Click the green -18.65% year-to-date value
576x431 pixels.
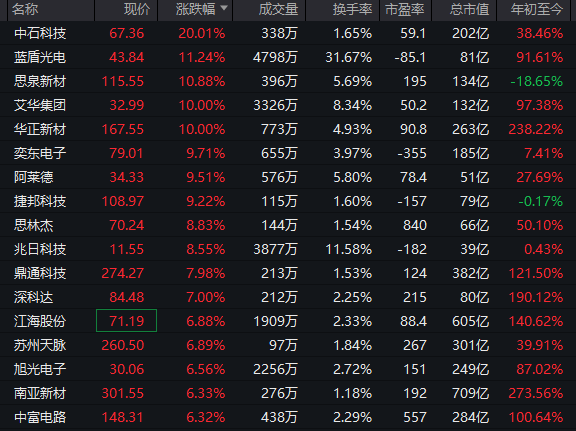(537, 81)
